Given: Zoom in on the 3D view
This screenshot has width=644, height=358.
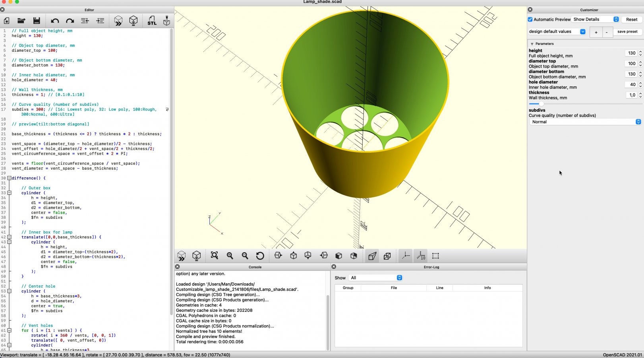Looking at the screenshot, I should click(230, 256).
